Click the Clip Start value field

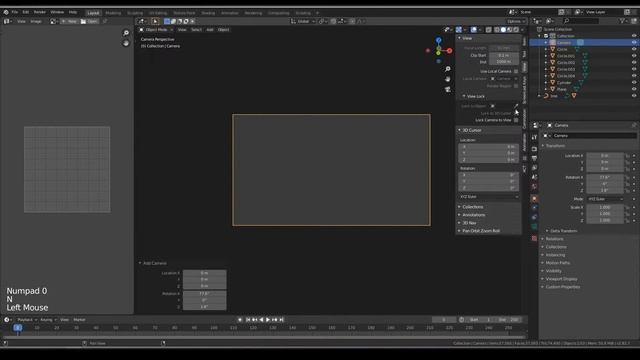click(x=503, y=55)
